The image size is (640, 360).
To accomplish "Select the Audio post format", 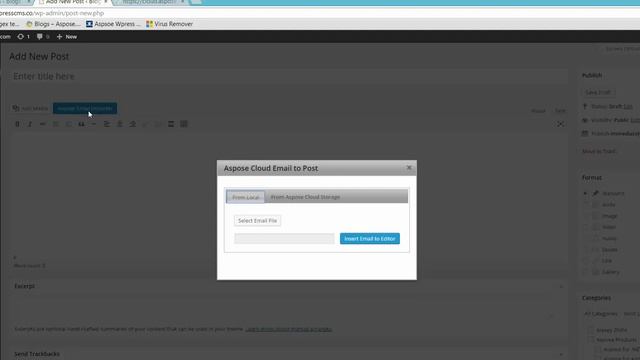I will 585,238.
